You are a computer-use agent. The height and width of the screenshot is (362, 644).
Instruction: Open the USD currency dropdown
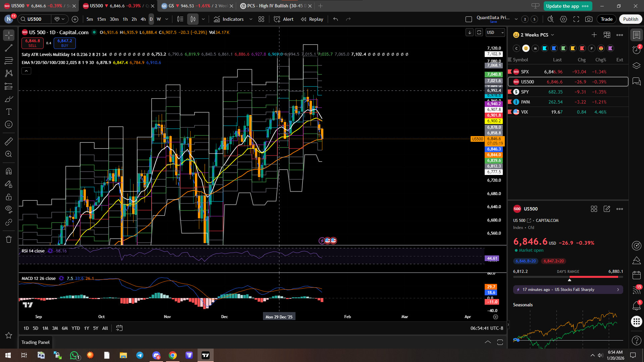495,33
